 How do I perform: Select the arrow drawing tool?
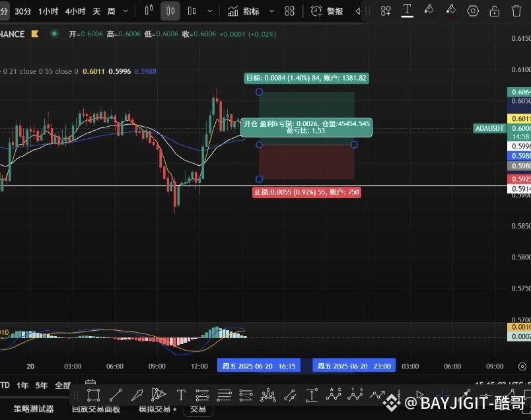click(137, 395)
